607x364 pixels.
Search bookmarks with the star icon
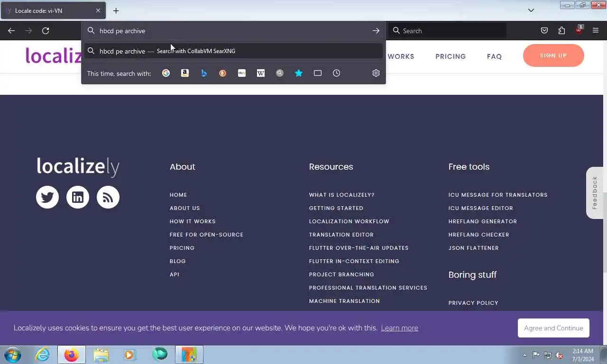point(299,73)
